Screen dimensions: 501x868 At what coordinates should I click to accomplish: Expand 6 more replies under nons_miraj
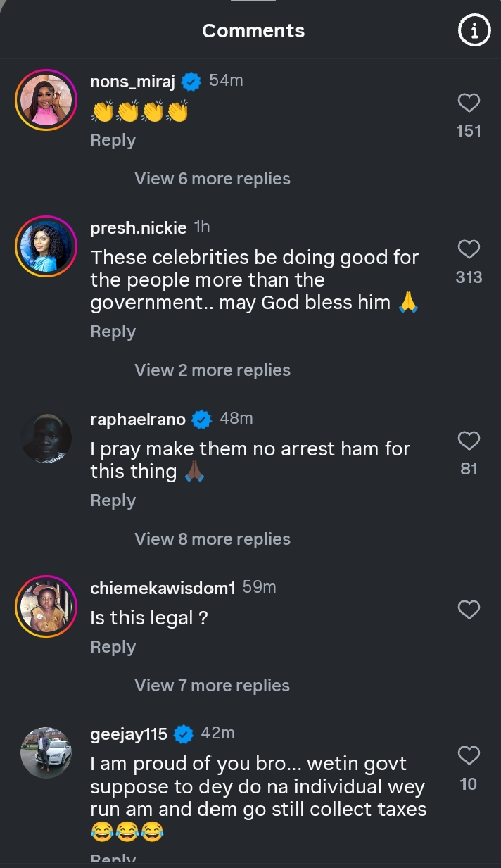tap(213, 179)
